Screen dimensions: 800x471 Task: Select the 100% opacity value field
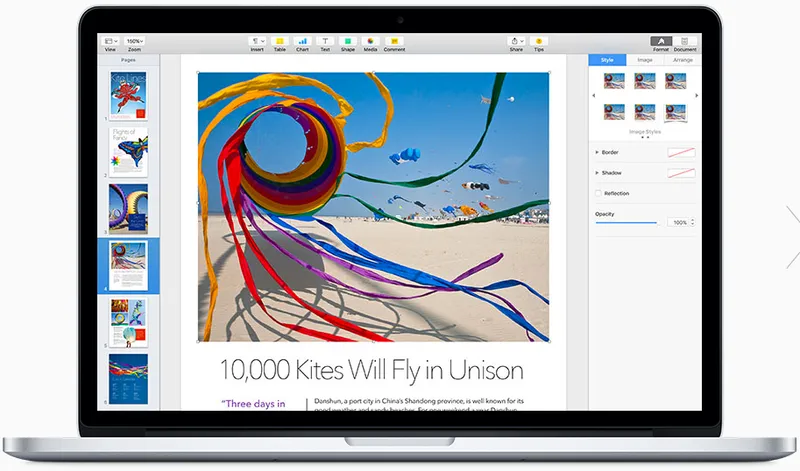tap(679, 222)
